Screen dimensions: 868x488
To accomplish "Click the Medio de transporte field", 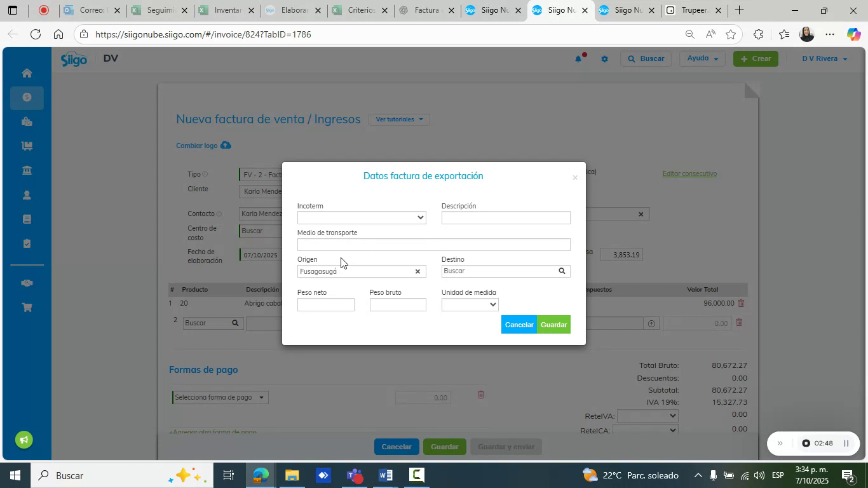I will [x=433, y=245].
